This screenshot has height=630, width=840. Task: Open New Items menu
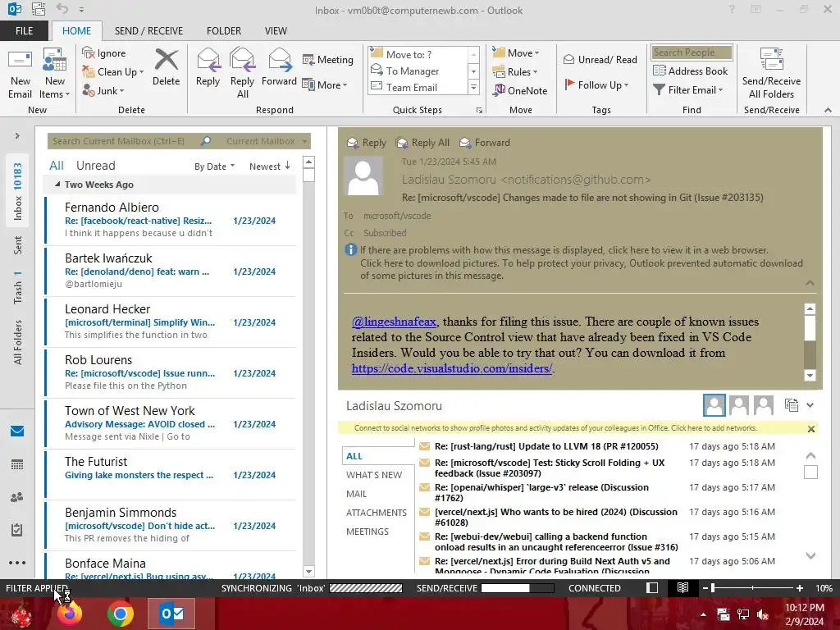[x=54, y=74]
